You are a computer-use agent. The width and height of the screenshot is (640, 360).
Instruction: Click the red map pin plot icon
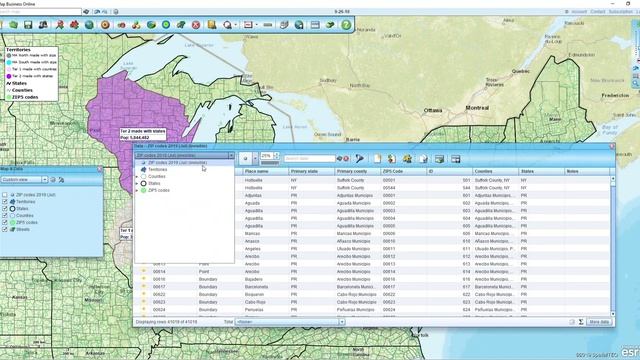[60, 25]
